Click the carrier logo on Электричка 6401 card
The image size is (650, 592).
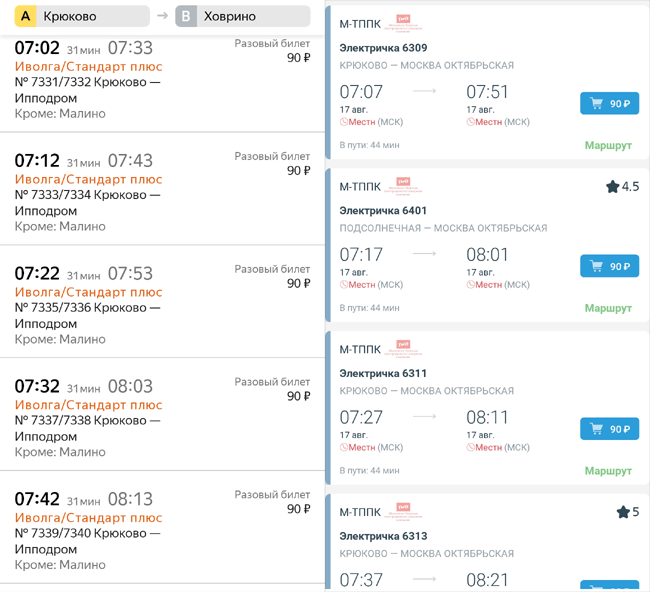[x=403, y=185]
